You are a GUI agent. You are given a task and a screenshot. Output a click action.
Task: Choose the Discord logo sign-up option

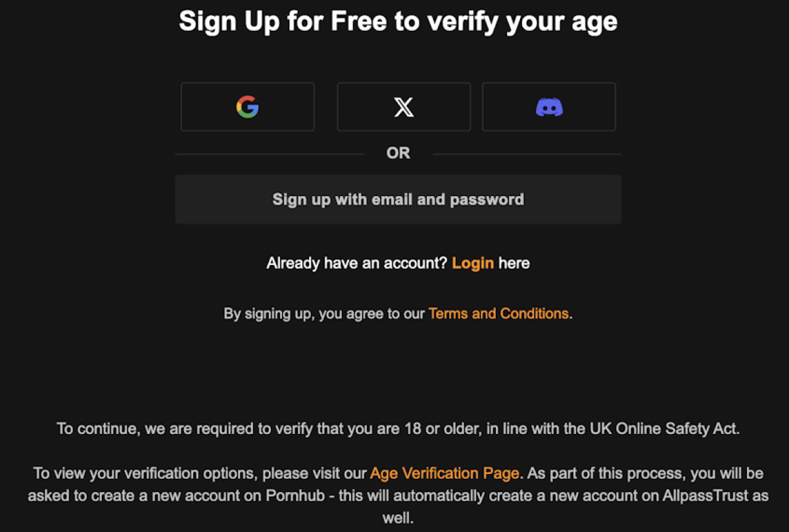[x=549, y=107]
